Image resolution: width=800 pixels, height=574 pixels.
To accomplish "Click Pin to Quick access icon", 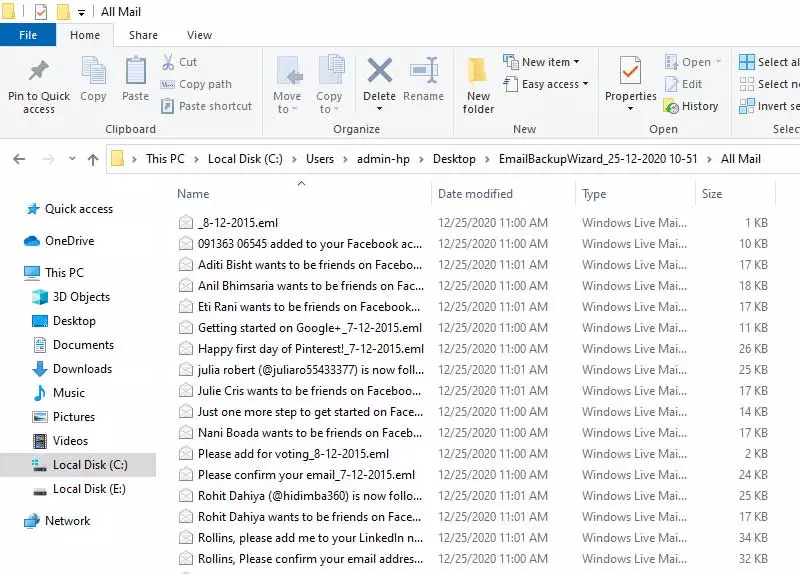I will (39, 71).
